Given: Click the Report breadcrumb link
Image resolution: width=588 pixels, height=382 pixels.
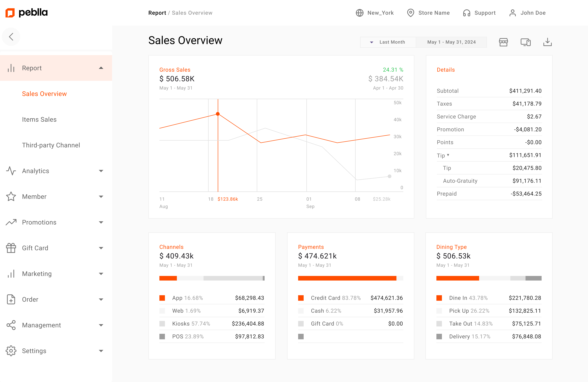Looking at the screenshot, I should click(x=157, y=13).
